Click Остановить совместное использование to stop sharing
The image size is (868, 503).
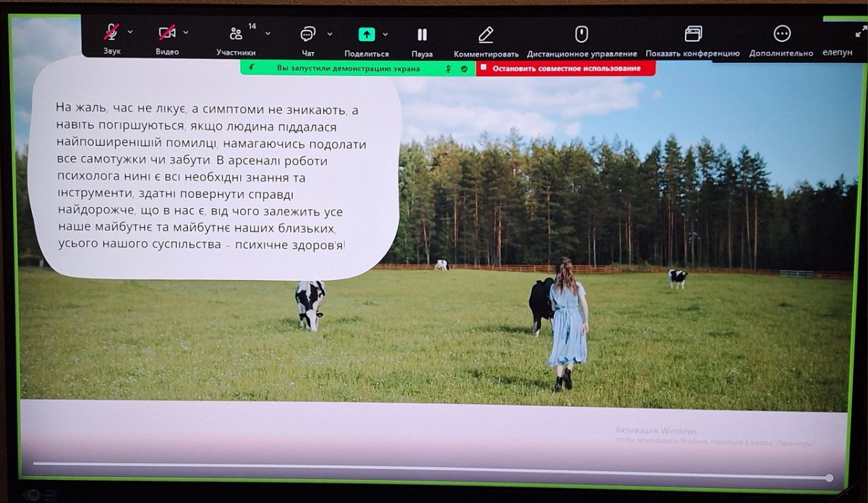566,68
